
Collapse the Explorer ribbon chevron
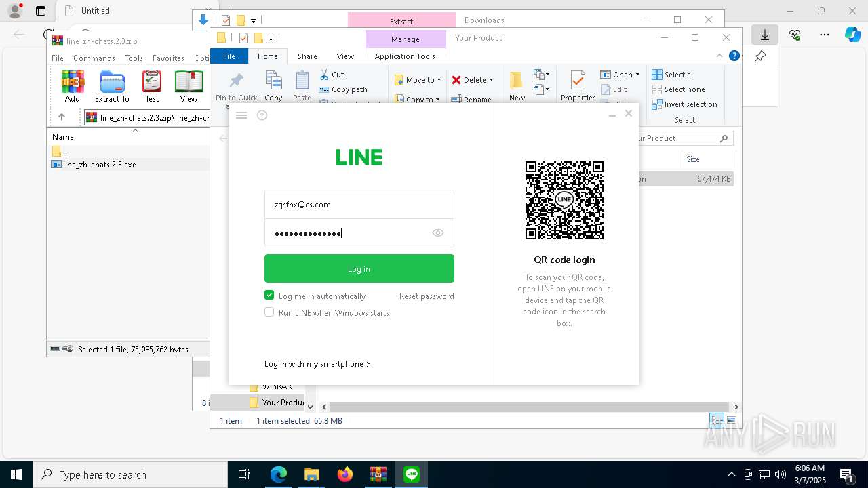point(719,56)
